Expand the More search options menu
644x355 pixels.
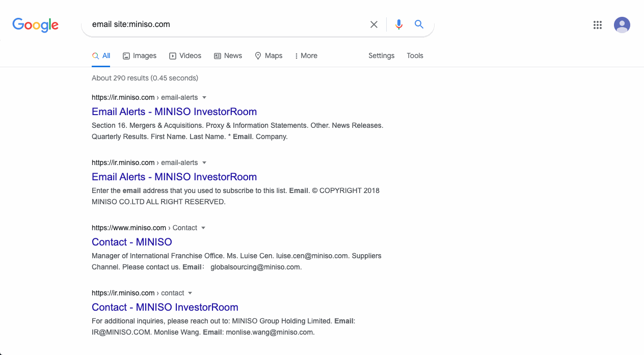pyautogui.click(x=306, y=56)
